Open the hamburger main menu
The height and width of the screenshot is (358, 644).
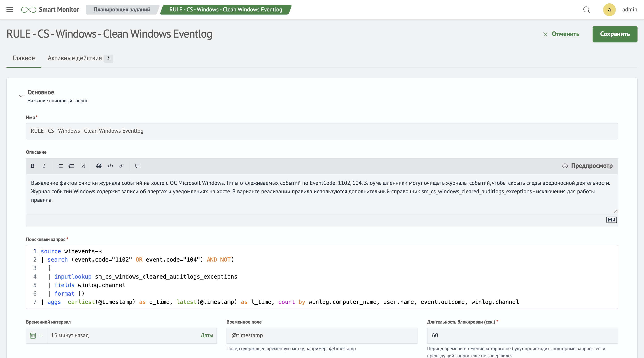coord(9,9)
